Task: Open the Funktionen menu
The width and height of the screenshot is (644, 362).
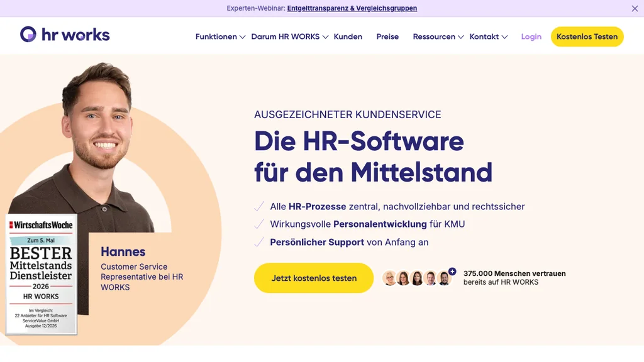Action: click(x=216, y=36)
